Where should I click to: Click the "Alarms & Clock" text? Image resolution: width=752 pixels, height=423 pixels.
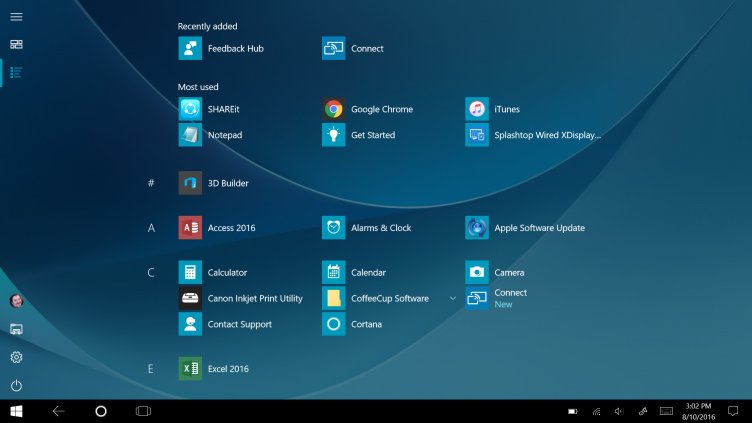coord(381,228)
